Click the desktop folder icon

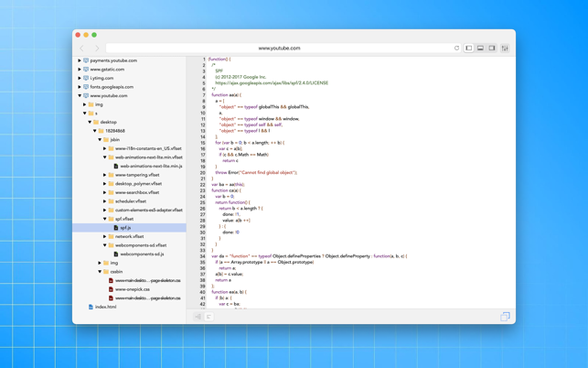click(96, 122)
